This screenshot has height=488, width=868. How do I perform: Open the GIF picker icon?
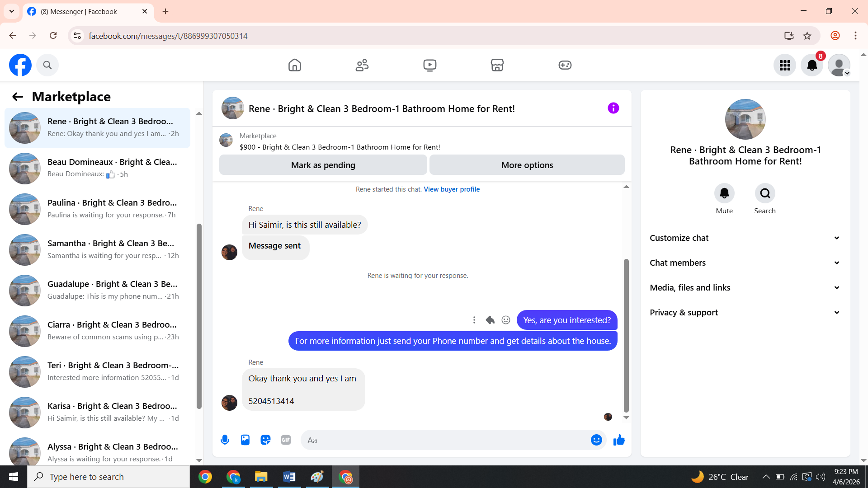286,440
